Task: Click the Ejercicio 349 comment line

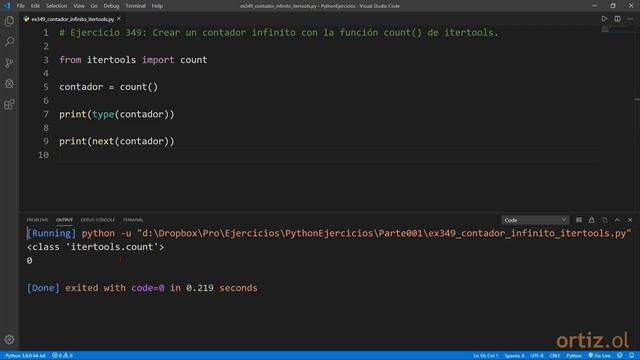Action: click(x=279, y=33)
